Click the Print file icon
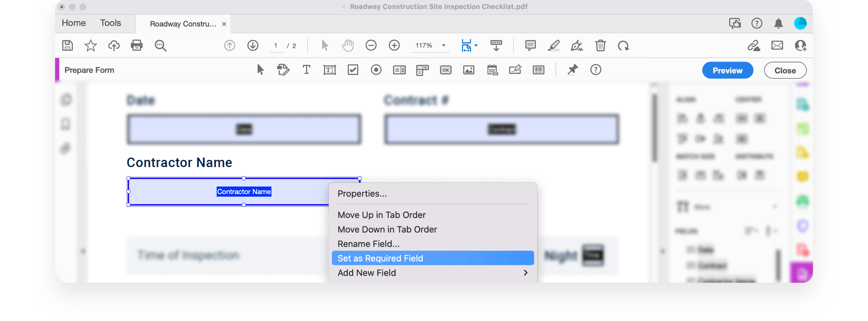868x321 pixels. tap(136, 45)
